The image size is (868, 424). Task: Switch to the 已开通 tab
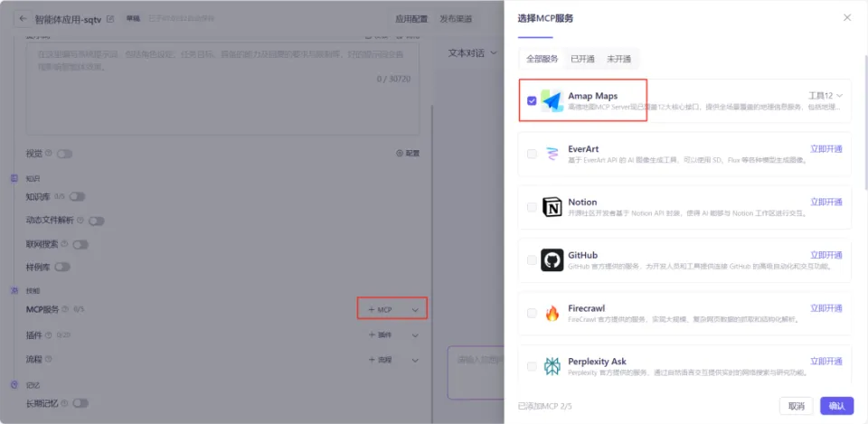tap(582, 59)
